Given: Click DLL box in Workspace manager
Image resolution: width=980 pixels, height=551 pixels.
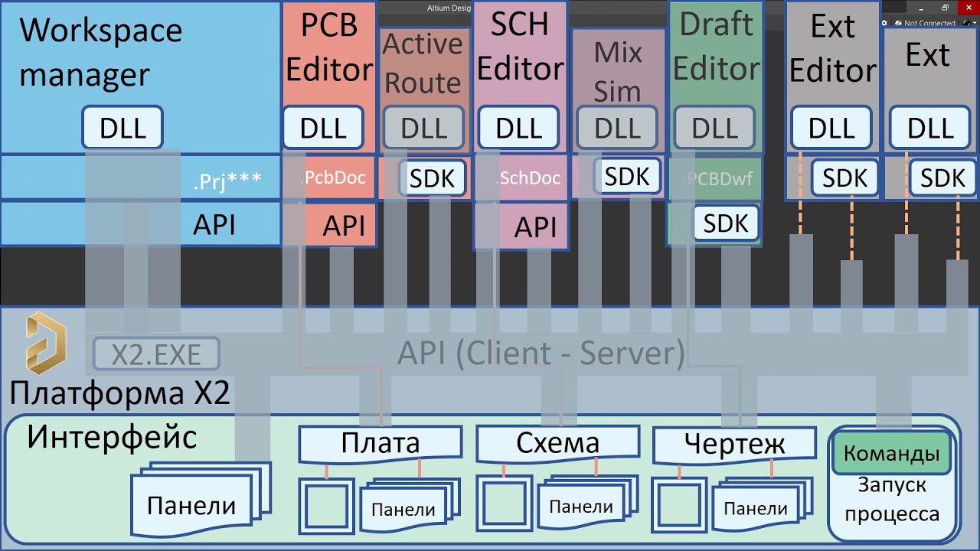Looking at the screenshot, I should [122, 128].
